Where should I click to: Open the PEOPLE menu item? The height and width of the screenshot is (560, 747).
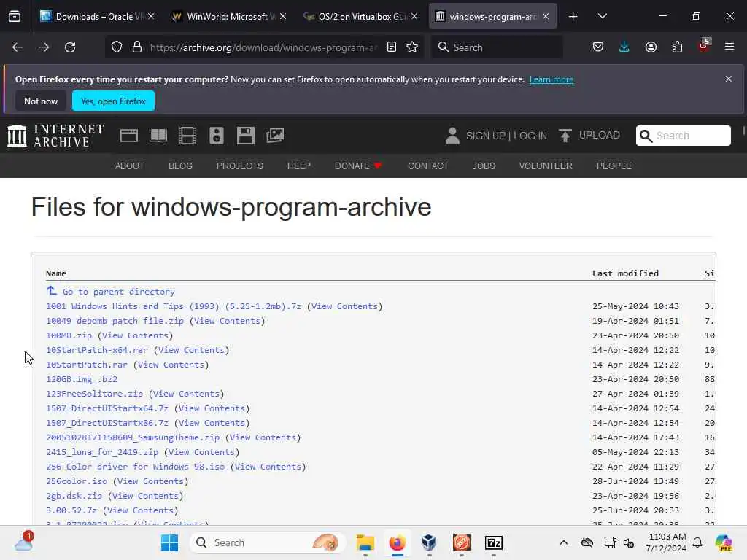tap(614, 166)
